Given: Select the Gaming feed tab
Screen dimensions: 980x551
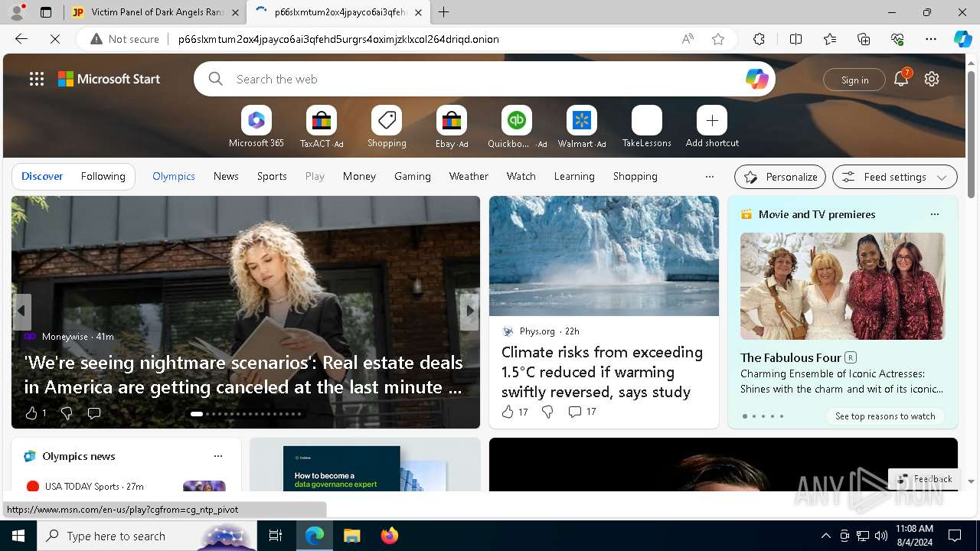Looking at the screenshot, I should click(413, 176).
